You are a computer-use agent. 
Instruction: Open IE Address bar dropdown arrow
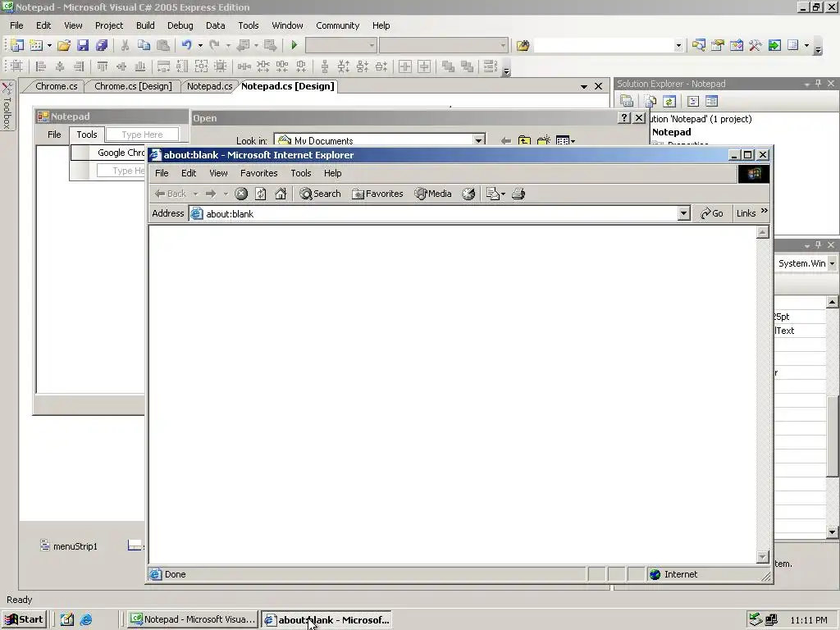point(683,214)
